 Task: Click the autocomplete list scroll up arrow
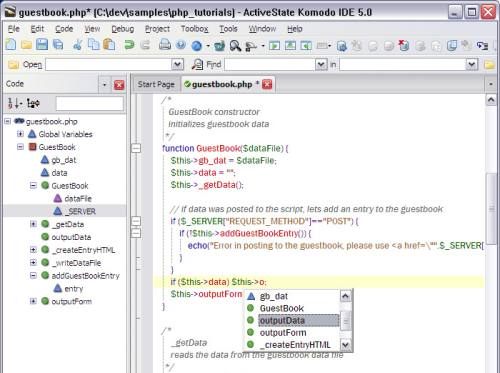click(x=345, y=296)
